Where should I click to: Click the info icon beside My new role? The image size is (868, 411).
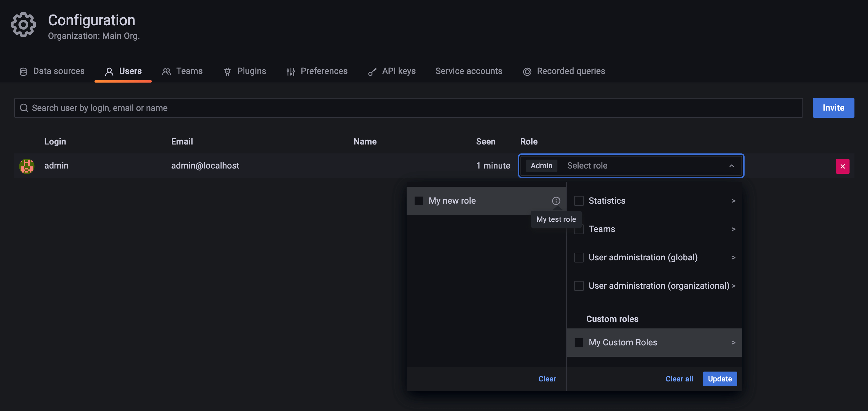(556, 201)
